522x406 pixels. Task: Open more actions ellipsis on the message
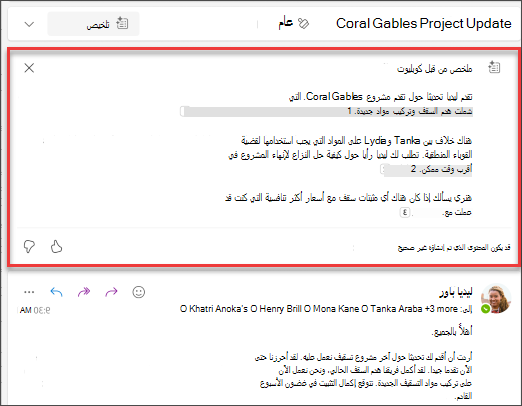29,292
